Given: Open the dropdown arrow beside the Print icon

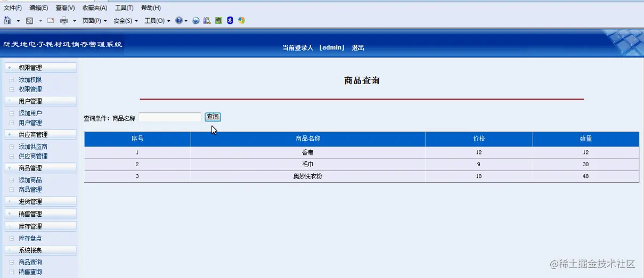Looking at the screenshot, I should tap(75, 21).
